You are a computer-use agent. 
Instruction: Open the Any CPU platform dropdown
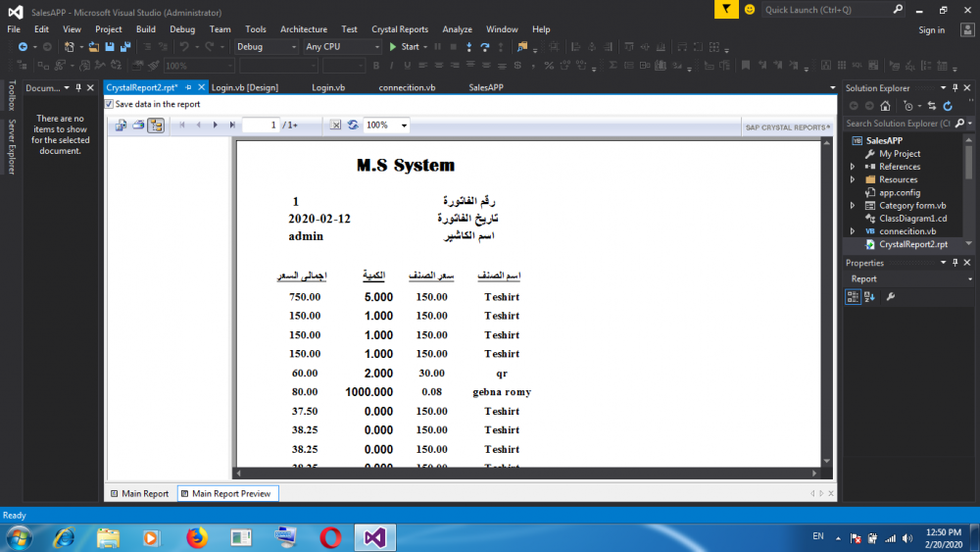point(342,47)
